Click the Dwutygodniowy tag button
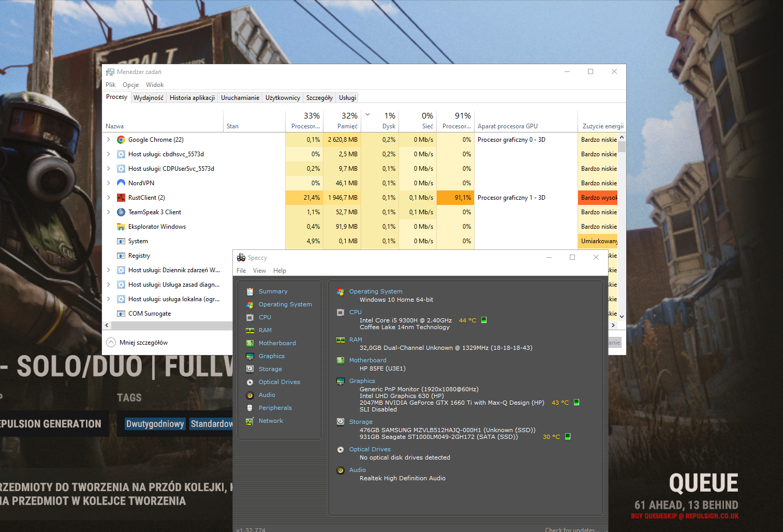 [155, 423]
